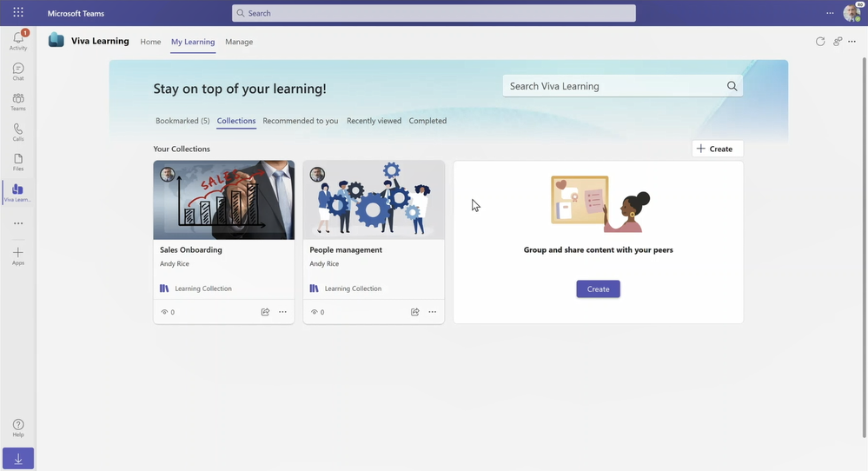Open more options for People management

[x=433, y=312]
